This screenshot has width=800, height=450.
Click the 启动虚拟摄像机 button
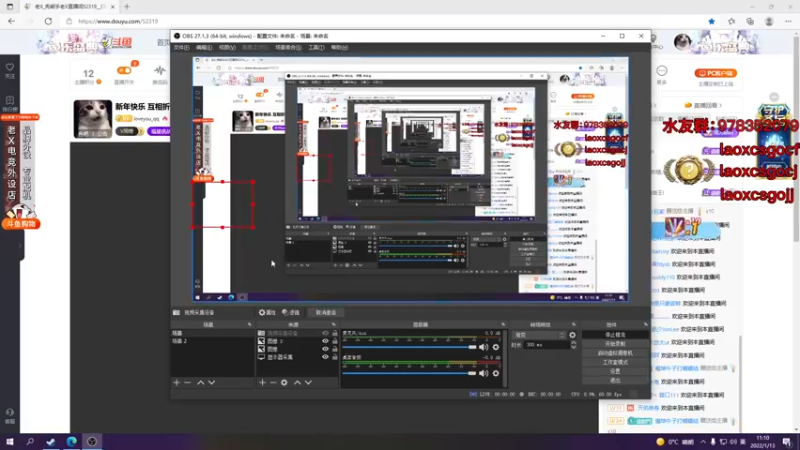(615, 353)
